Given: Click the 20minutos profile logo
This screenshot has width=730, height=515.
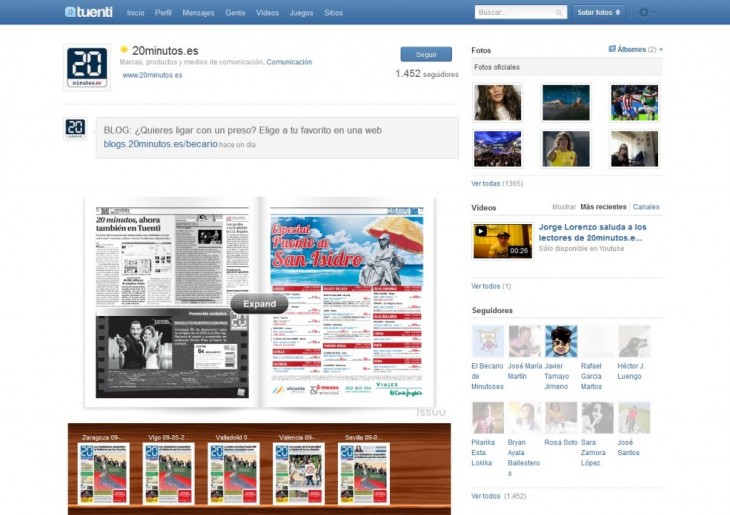Looking at the screenshot, I should [x=87, y=67].
